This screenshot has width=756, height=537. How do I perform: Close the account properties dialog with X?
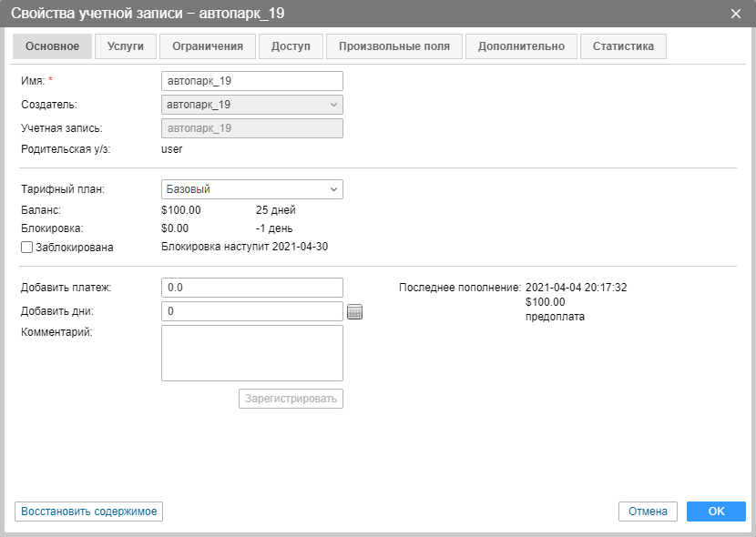(x=736, y=13)
